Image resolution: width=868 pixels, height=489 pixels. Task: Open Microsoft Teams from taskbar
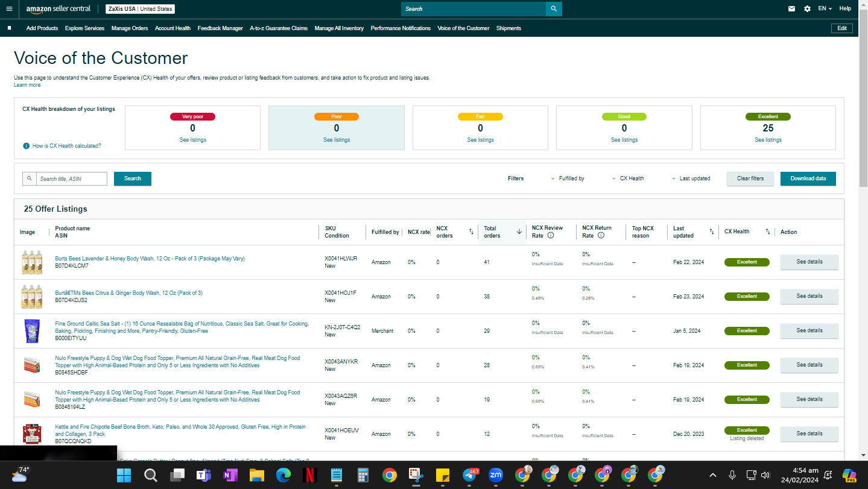click(x=203, y=475)
